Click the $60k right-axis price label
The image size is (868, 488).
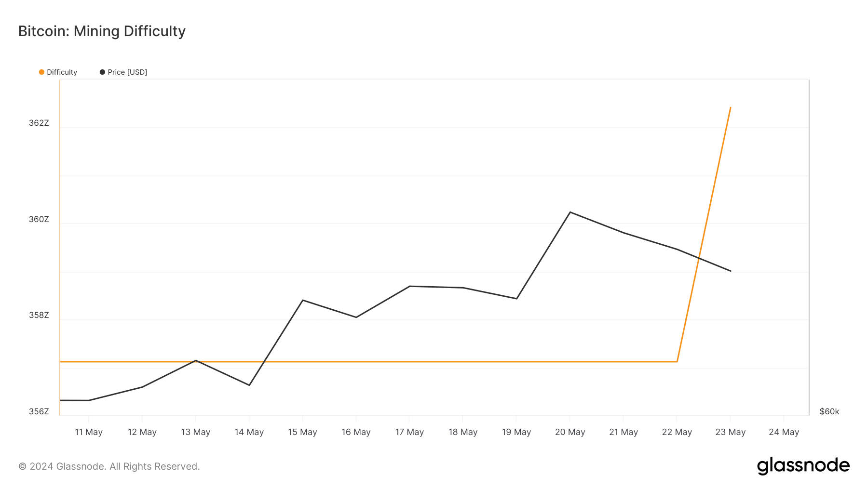pyautogui.click(x=829, y=412)
